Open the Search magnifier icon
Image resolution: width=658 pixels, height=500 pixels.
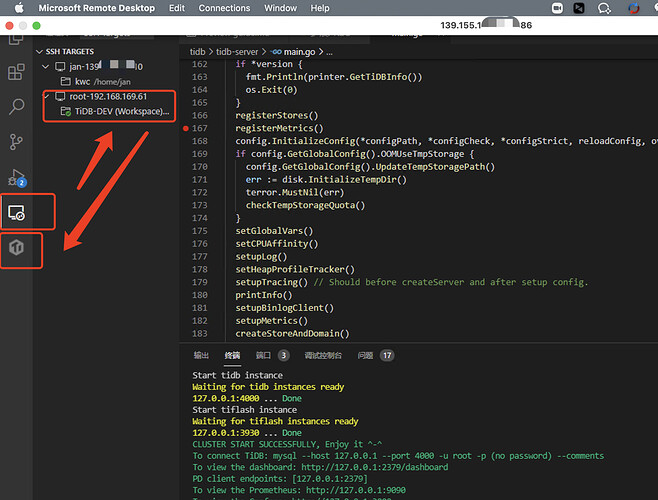point(16,107)
